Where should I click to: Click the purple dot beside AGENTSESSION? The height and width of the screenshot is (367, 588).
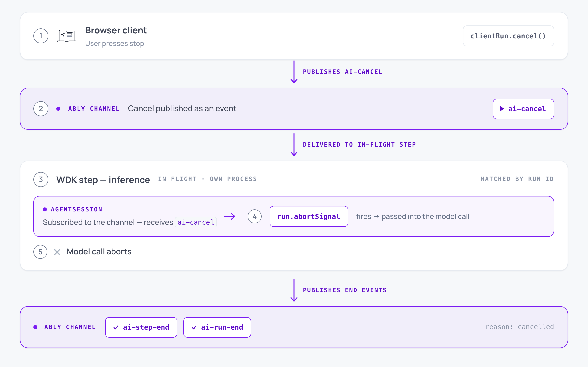pyautogui.click(x=45, y=209)
